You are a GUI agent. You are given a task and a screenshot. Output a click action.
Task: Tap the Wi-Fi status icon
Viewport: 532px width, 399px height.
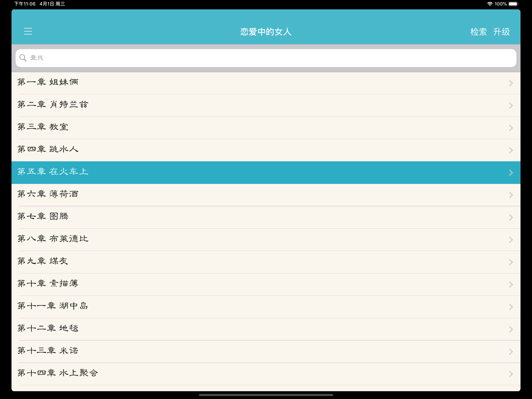[490, 4]
